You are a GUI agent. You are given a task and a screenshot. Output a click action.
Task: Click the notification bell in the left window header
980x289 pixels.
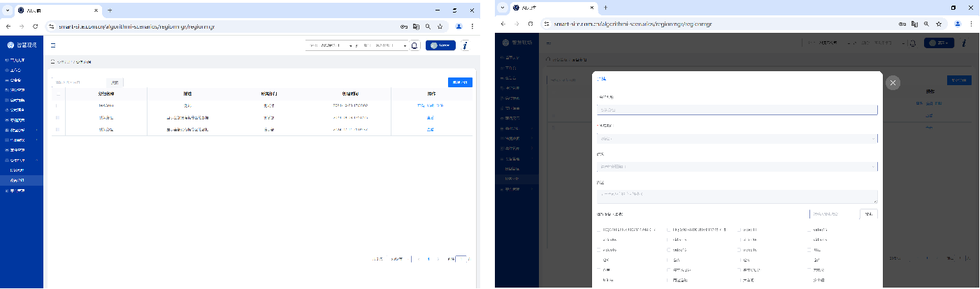click(415, 45)
